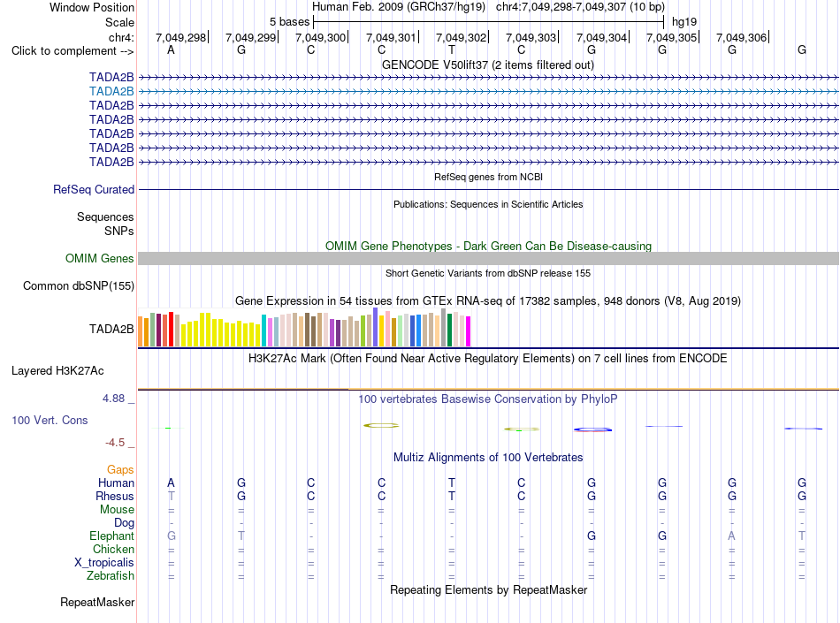Open the TADA2B GTEx expression bar chart
The width and height of the screenshot is (840, 623).
pos(304,328)
